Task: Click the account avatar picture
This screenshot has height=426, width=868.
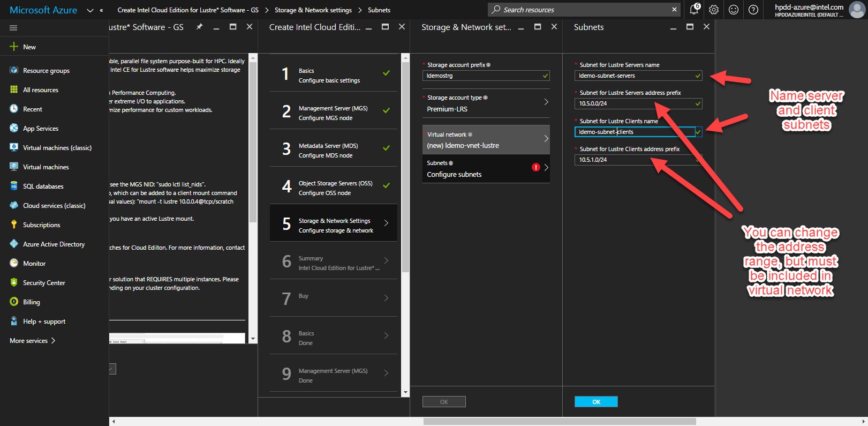Action: 857,10
